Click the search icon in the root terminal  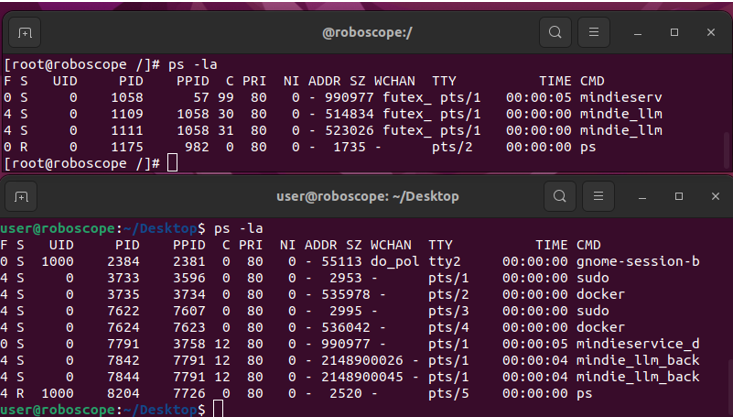555,33
